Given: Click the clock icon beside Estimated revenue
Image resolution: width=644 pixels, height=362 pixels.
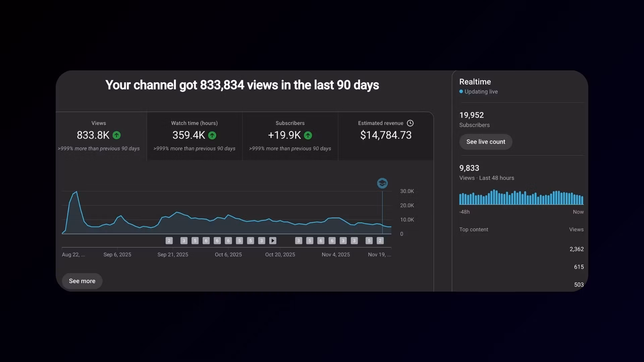Looking at the screenshot, I should [410, 123].
